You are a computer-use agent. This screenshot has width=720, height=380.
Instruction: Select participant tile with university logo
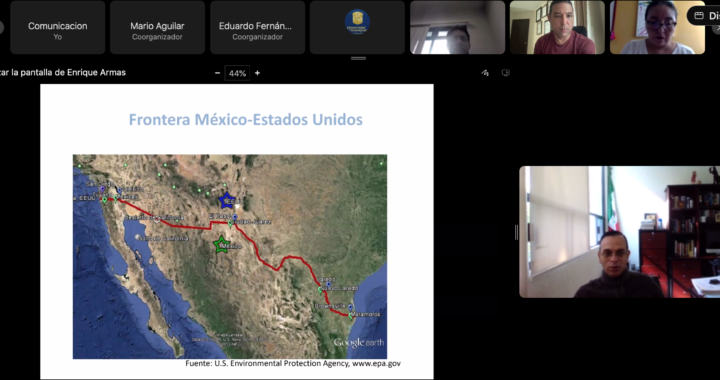357,28
